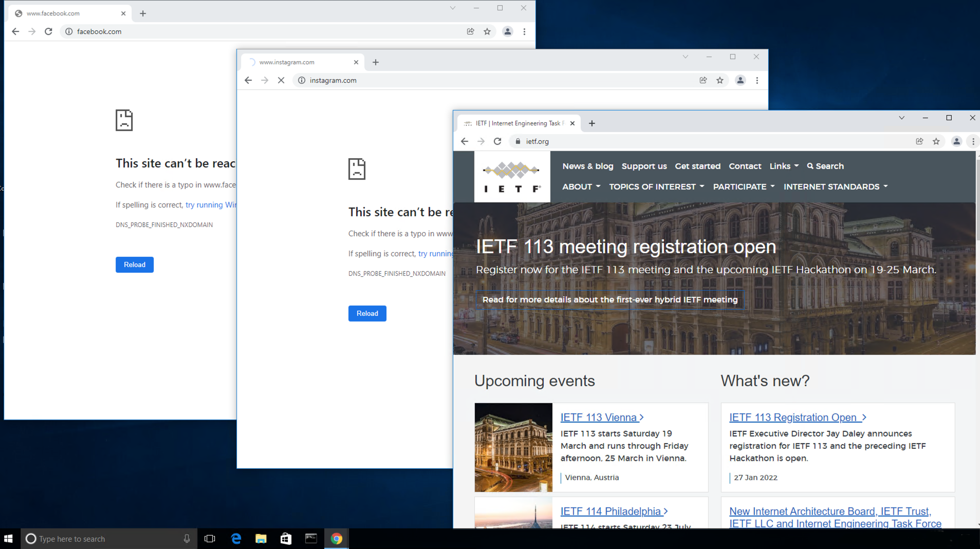Click site info icon beside instagram.com address
Viewport: 980px width, 549px height.
(x=302, y=80)
